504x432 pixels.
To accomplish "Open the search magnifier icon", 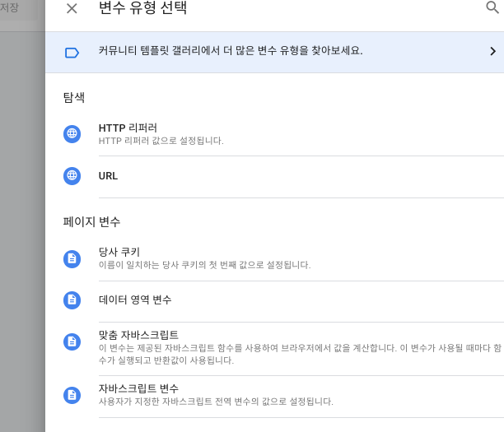I will point(492,7).
